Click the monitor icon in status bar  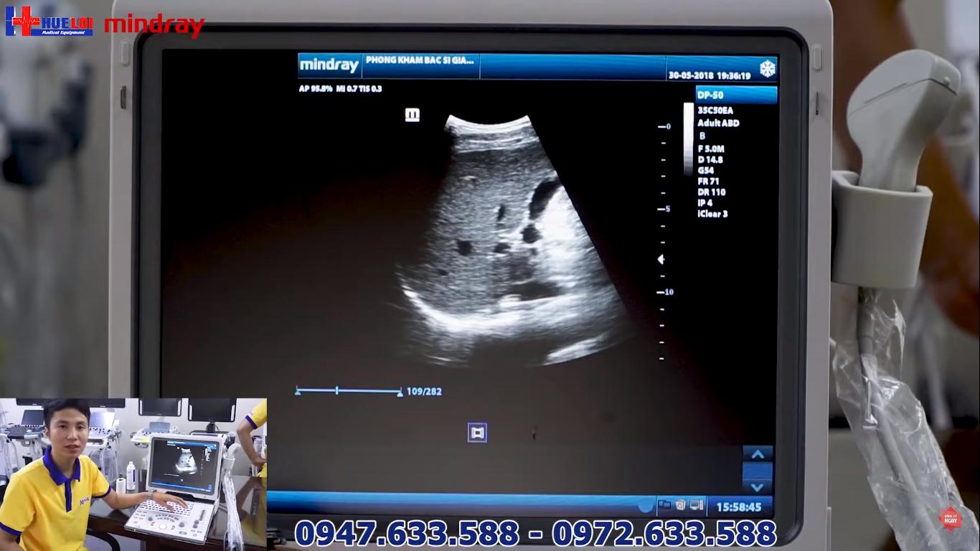[x=695, y=506]
